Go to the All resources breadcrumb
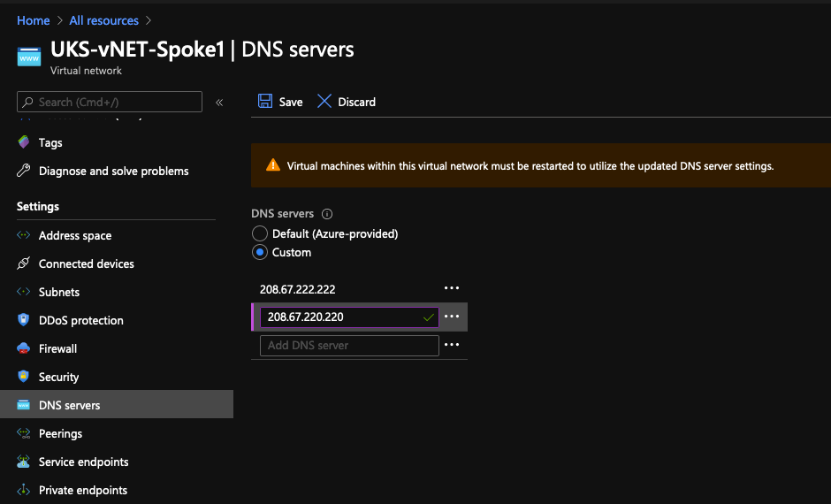831x504 pixels. coord(104,20)
